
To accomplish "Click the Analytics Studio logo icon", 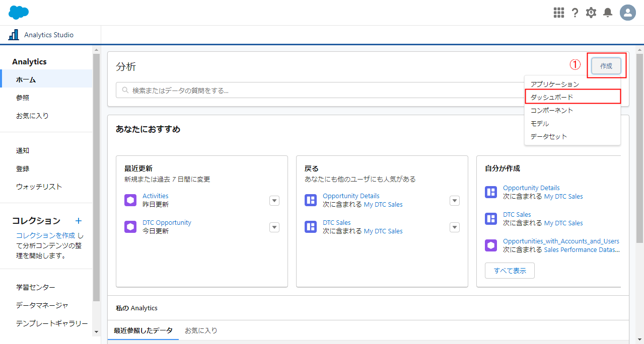I will pyautogui.click(x=14, y=35).
